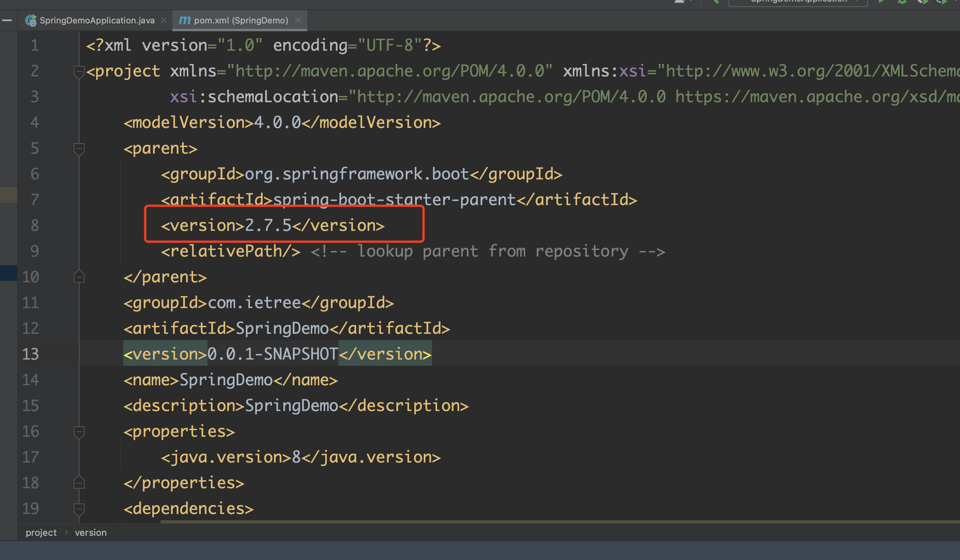Click line number 1 in the gutter

(x=35, y=46)
